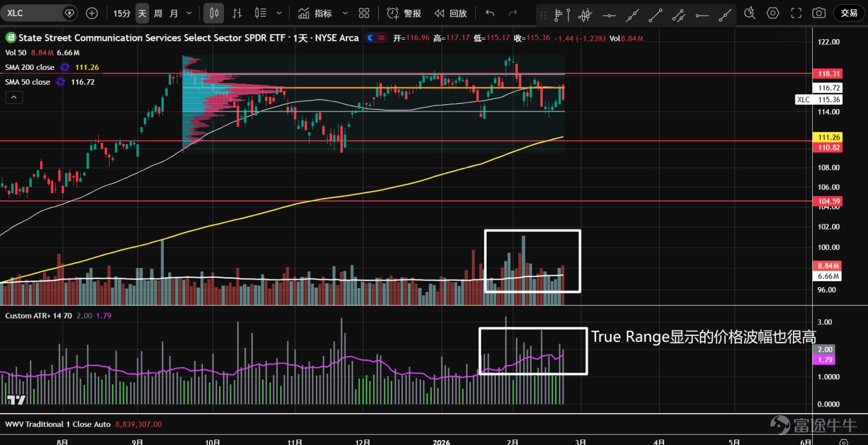Expand the indicators favorites dropdown arrow
Viewport: 868px width, 445px height.
click(x=344, y=13)
